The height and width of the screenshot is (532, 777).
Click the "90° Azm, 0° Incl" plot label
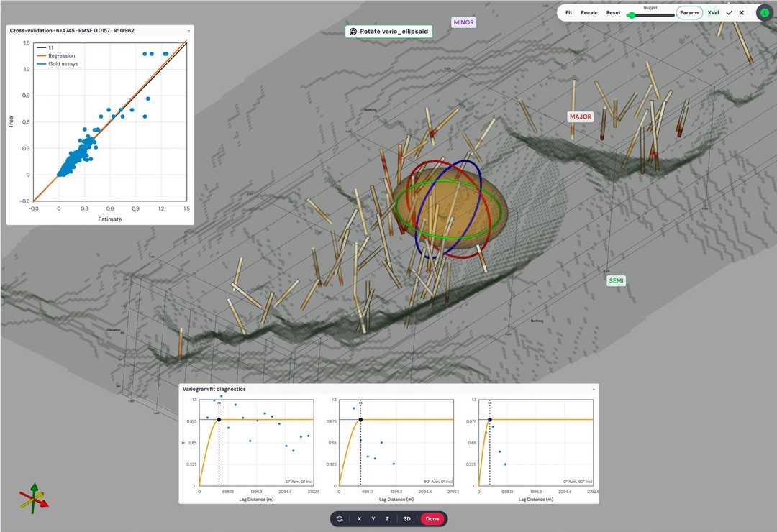pyautogui.click(x=439, y=482)
